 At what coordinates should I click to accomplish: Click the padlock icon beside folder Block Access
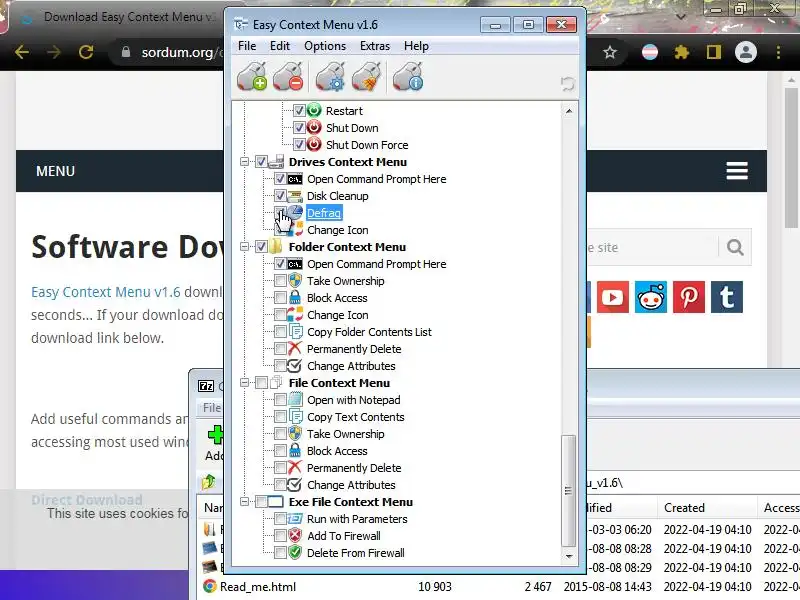[295, 297]
